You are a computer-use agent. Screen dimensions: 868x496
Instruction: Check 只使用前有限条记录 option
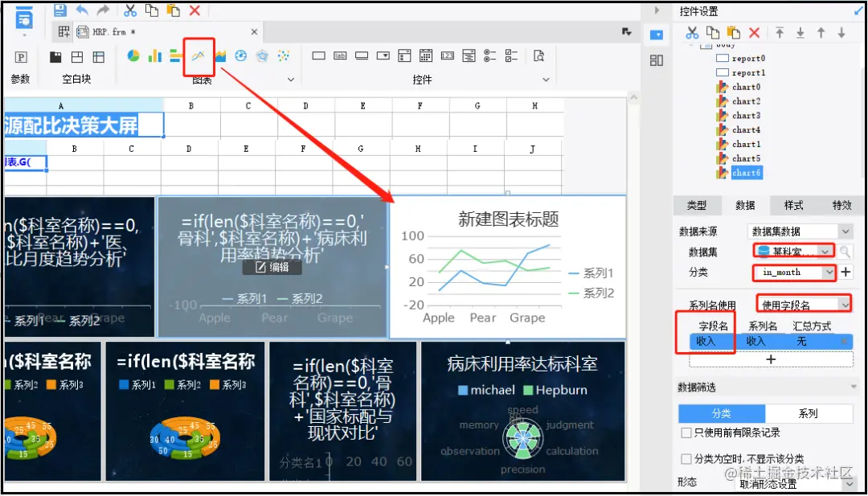(x=686, y=432)
